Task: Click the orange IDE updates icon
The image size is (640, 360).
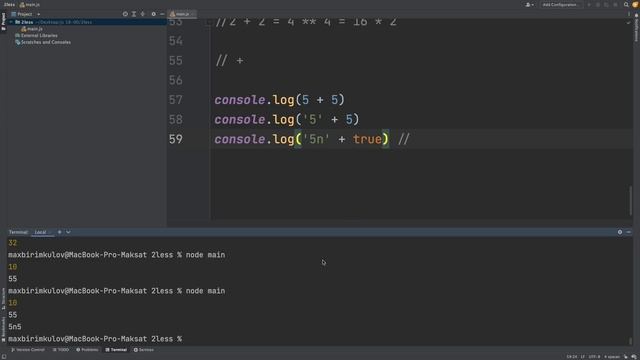Action: pos(635,4)
